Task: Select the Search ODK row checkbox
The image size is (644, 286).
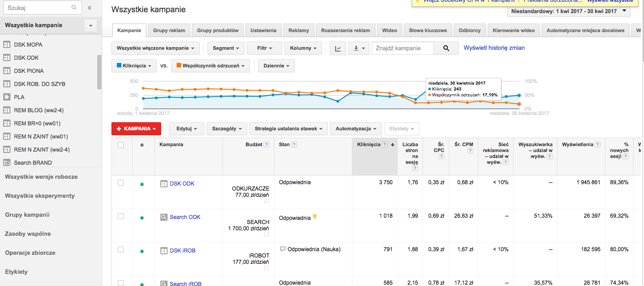Action: coord(120,216)
